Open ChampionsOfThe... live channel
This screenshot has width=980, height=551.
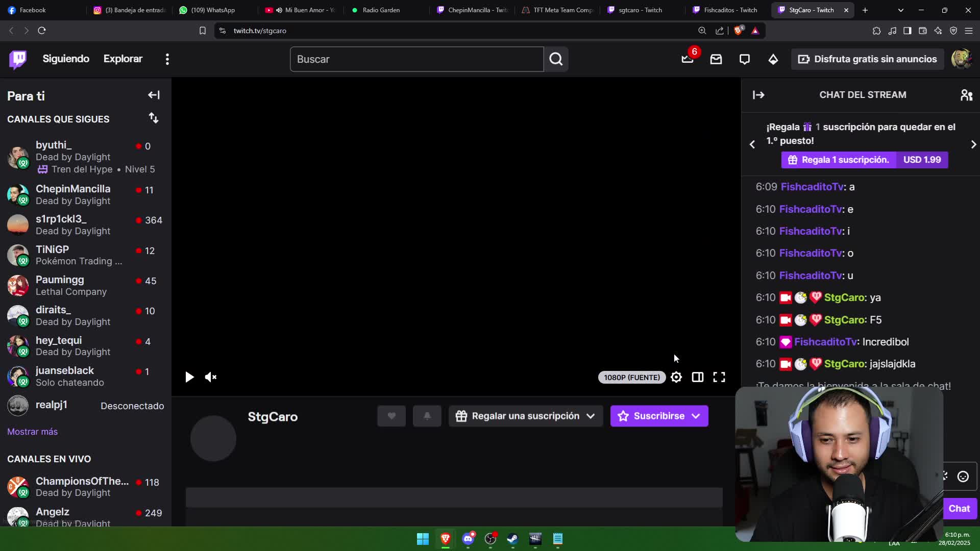click(x=86, y=487)
